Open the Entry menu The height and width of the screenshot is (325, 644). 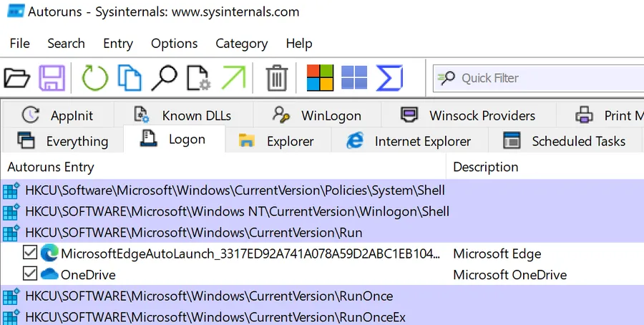coord(118,44)
